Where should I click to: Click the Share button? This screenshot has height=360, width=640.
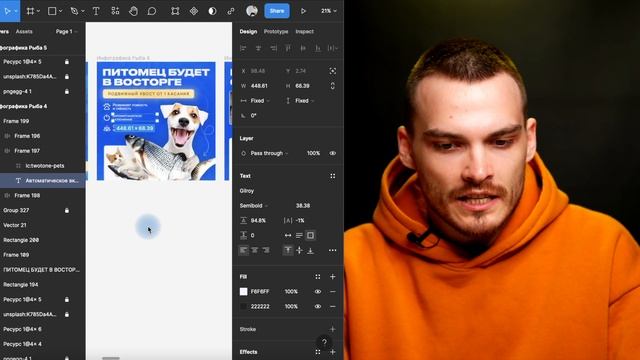(x=277, y=11)
